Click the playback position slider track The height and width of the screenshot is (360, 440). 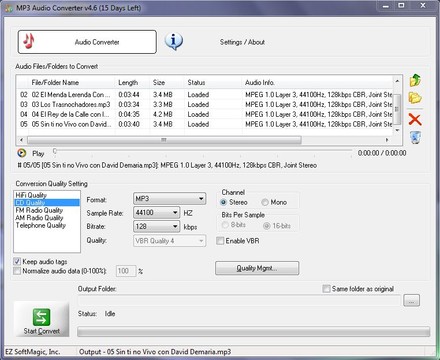[x=202, y=152]
